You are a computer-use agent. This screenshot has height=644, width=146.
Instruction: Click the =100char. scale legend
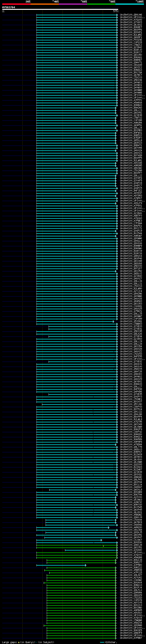(x=108, y=642)
